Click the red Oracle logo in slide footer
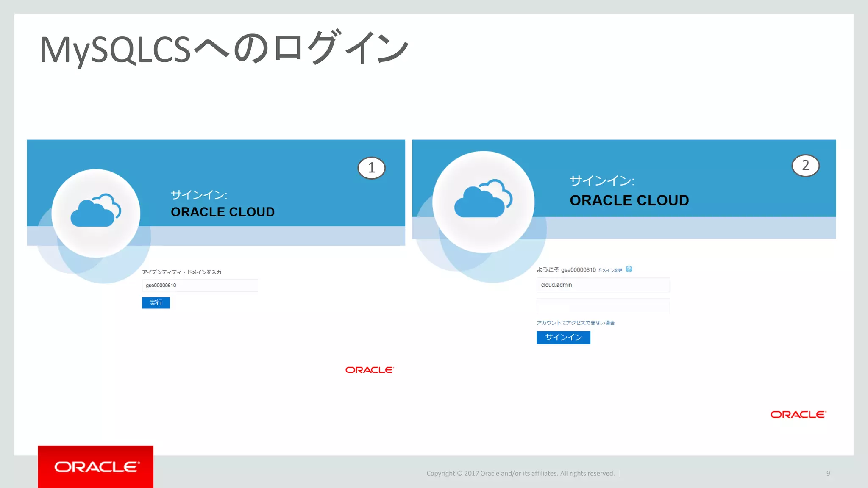The image size is (868, 488). pyautogui.click(x=96, y=467)
